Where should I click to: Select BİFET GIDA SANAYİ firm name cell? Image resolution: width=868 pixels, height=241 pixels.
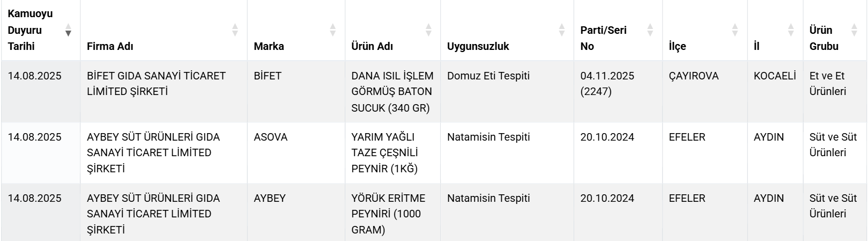click(156, 83)
